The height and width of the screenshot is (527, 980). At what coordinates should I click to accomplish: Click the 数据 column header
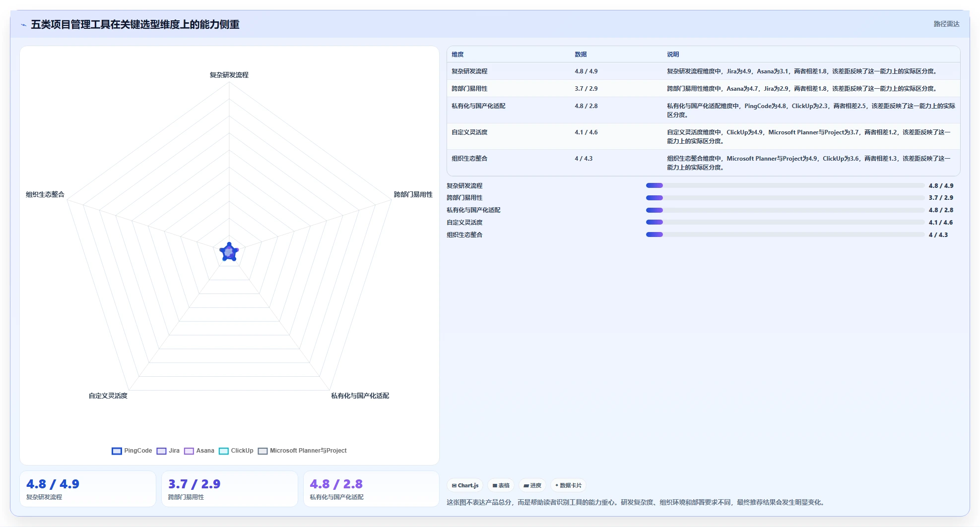(x=581, y=55)
